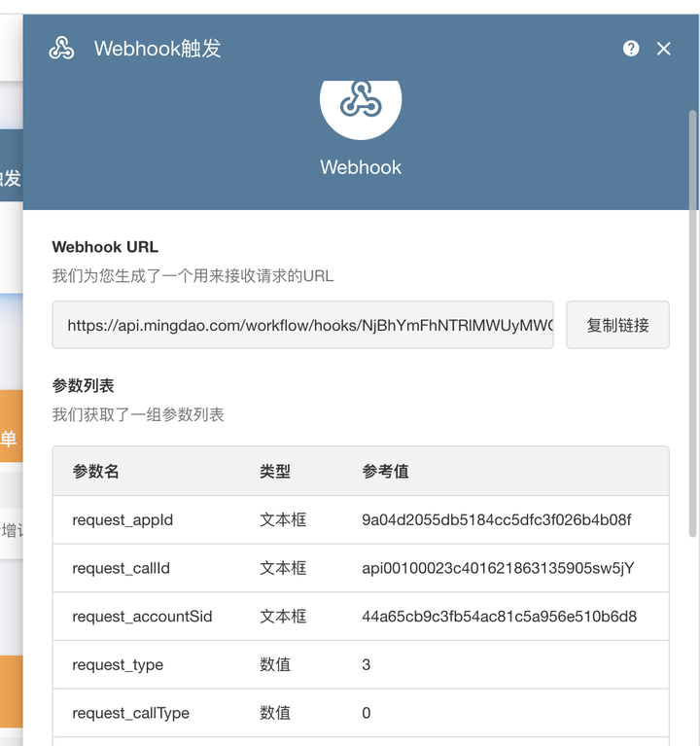Image resolution: width=700 pixels, height=746 pixels.
Task: Click value 44a65cb9c3fb54ac81c5a956e510b6d8
Action: pyautogui.click(x=499, y=617)
